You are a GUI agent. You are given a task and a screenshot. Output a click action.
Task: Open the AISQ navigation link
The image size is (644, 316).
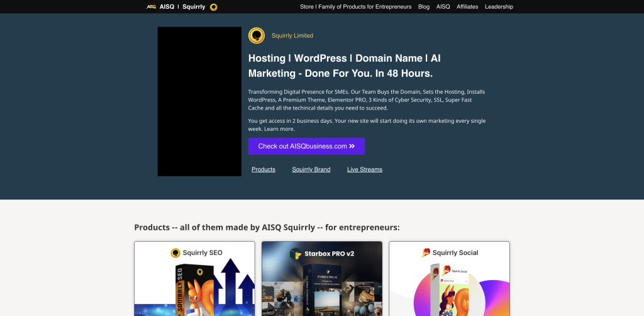[443, 6]
